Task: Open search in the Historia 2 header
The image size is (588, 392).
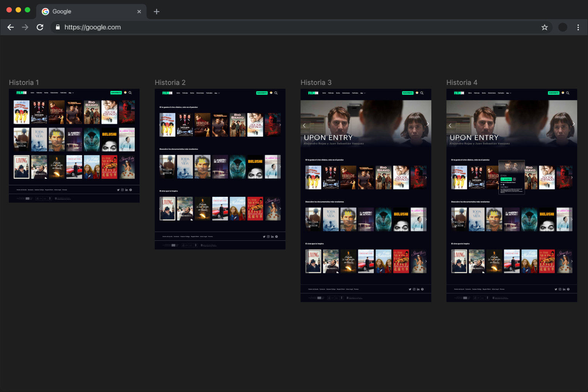Action: coord(276,93)
